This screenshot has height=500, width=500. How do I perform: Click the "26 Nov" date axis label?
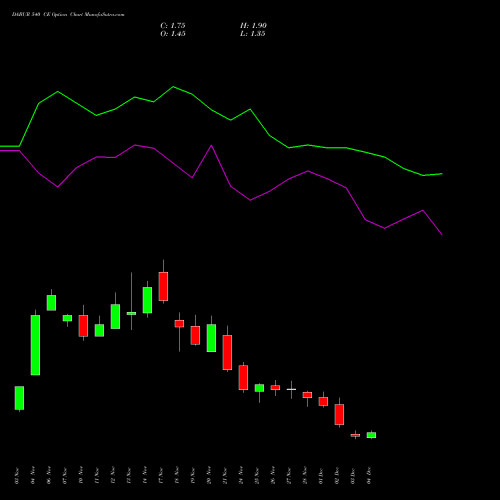click(273, 476)
